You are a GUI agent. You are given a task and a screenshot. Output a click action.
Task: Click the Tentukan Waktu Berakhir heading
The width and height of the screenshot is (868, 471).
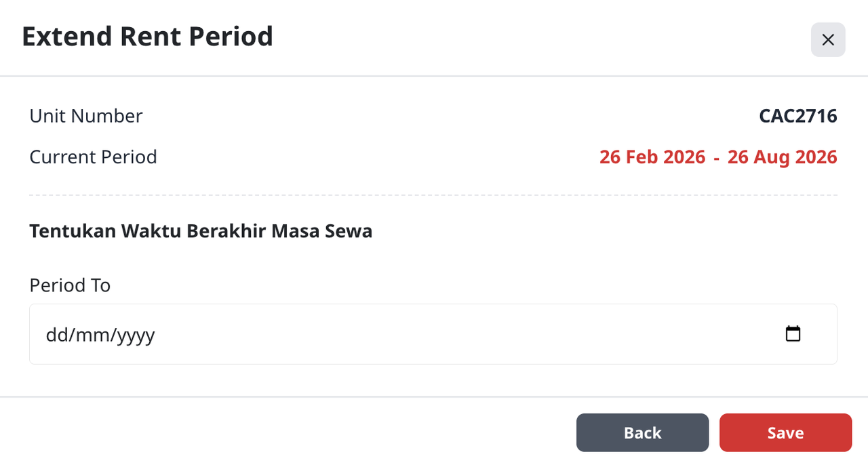[201, 230]
